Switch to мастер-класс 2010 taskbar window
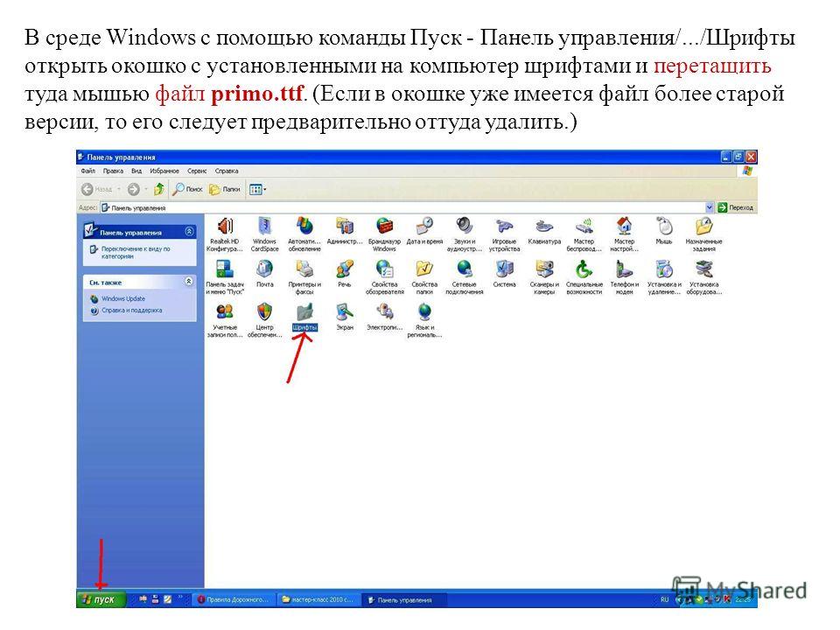 coord(318,599)
